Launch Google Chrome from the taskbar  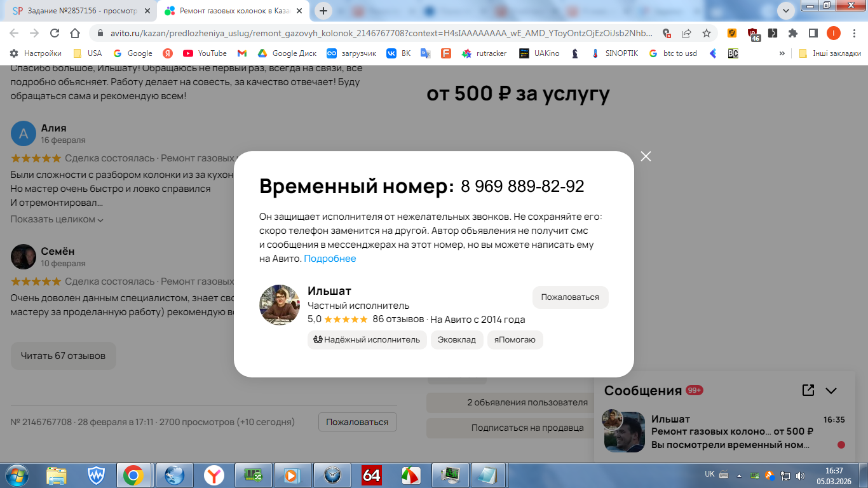pyautogui.click(x=133, y=475)
